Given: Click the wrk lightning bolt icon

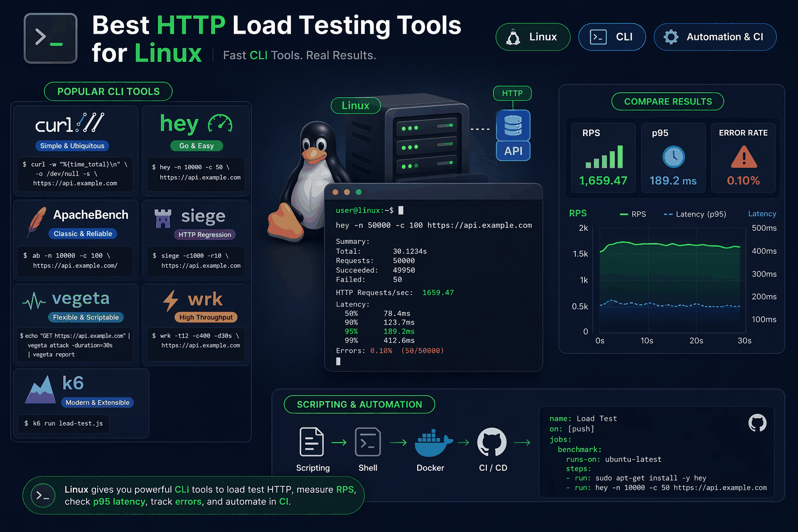Looking at the screenshot, I should pos(169,299).
